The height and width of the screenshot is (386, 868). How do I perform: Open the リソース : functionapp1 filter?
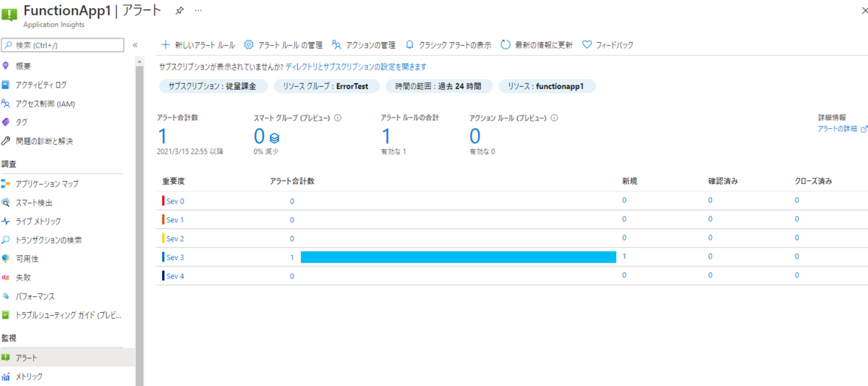pyautogui.click(x=546, y=86)
